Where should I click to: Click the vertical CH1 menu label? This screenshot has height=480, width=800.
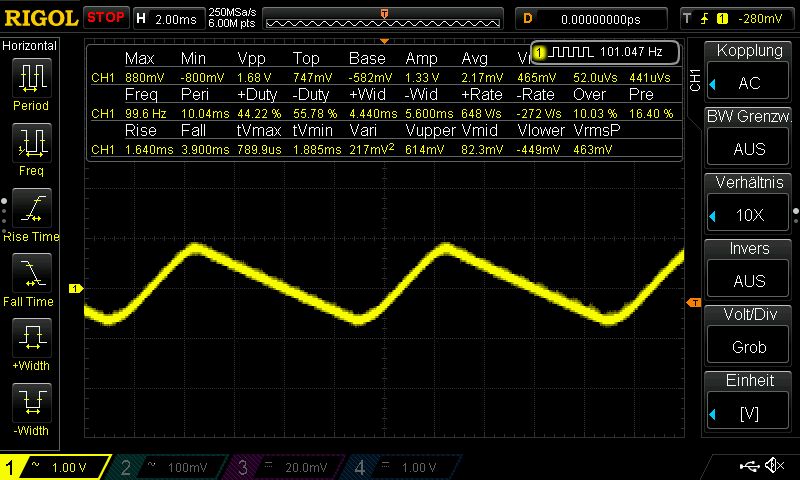(x=694, y=80)
